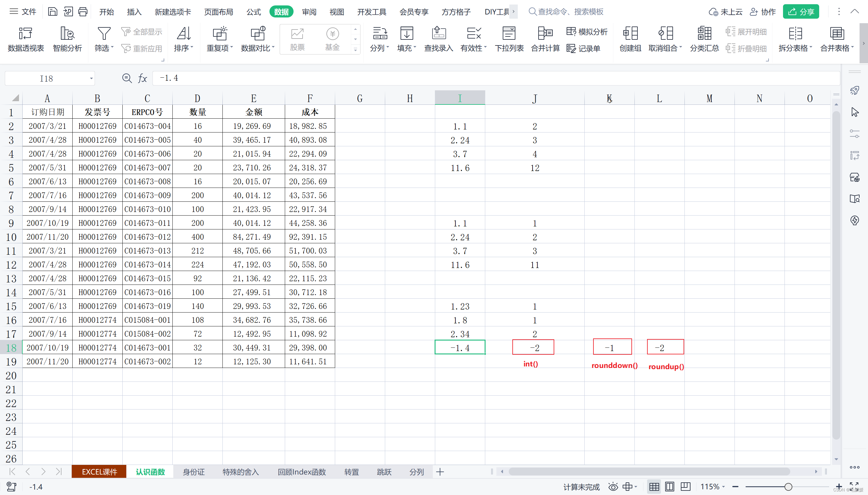The height and width of the screenshot is (495, 868).
Task: Open 查找录入 lookup entry tool
Action: pos(439,39)
